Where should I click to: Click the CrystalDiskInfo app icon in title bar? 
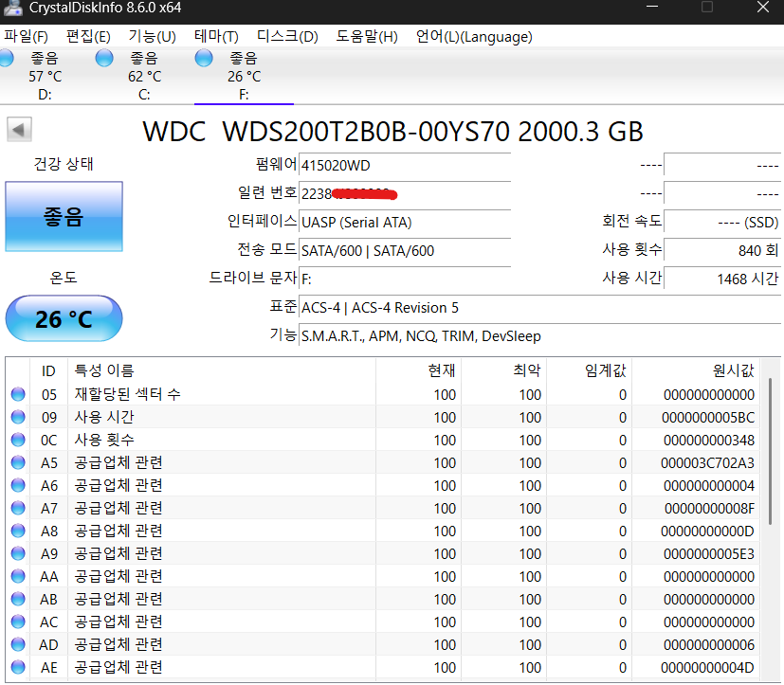pyautogui.click(x=13, y=8)
